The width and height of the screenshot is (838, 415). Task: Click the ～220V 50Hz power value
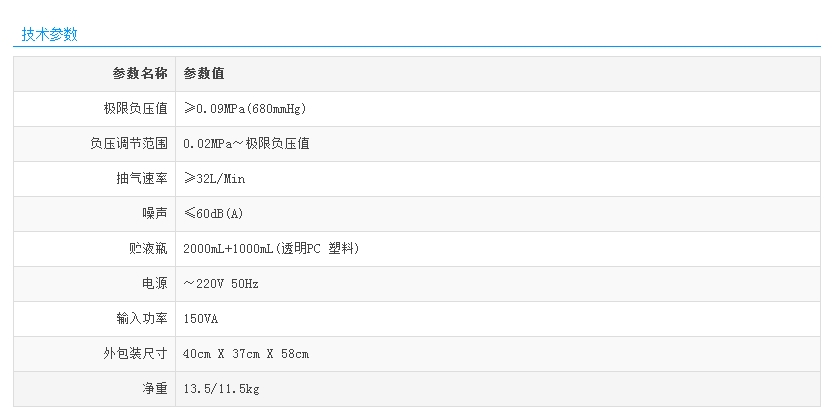(x=221, y=283)
